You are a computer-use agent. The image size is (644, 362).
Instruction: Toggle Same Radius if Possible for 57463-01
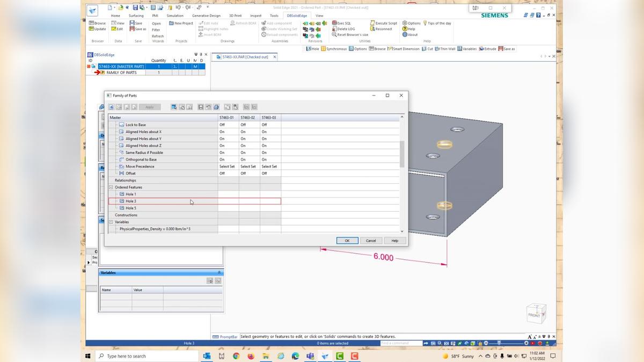coord(228,153)
